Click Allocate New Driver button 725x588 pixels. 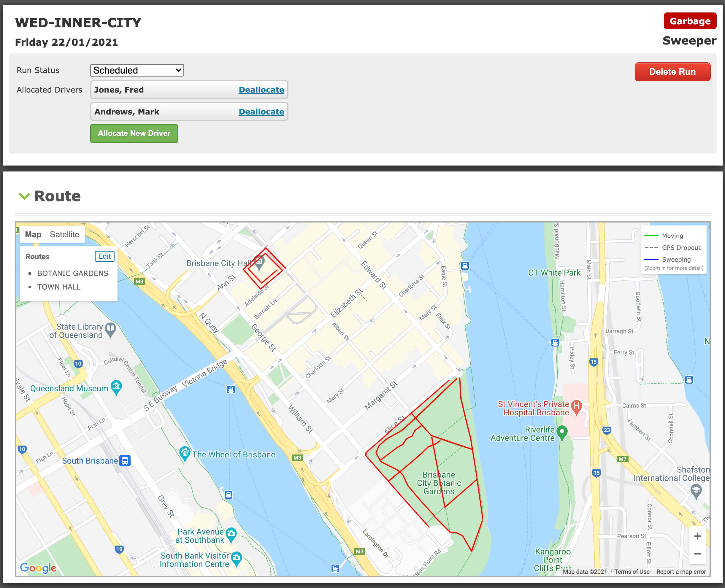pos(134,134)
